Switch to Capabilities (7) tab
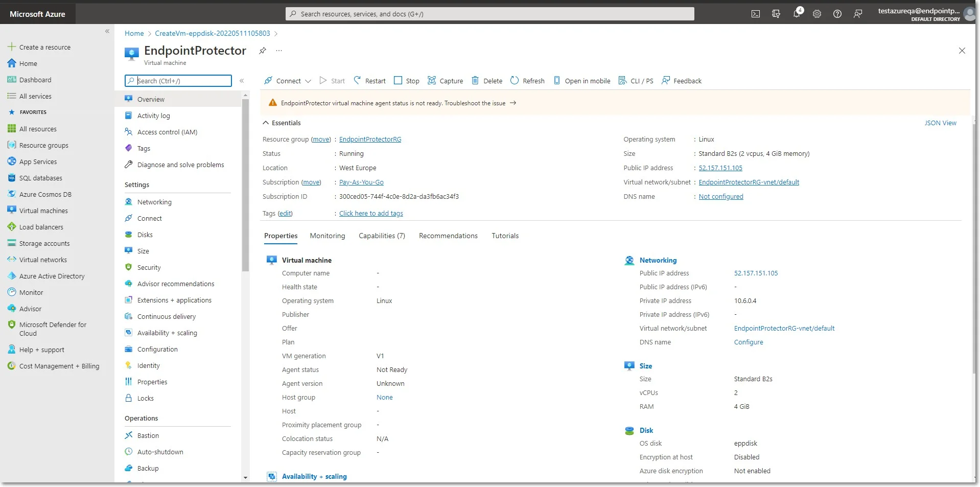980x487 pixels. tap(382, 236)
